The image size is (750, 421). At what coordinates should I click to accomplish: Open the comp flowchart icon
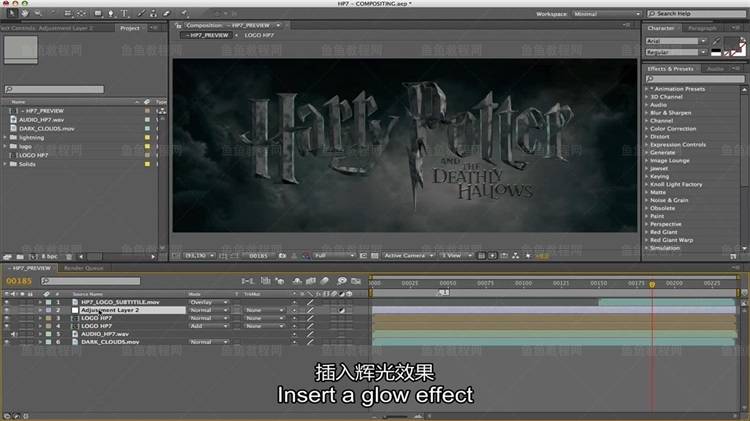pyautogui.click(x=516, y=256)
